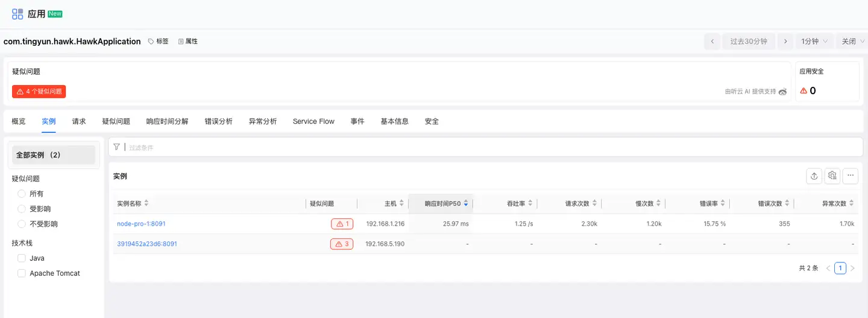This screenshot has width=868, height=318.
Task: Open the more options ellipsis button
Action: pyautogui.click(x=851, y=176)
